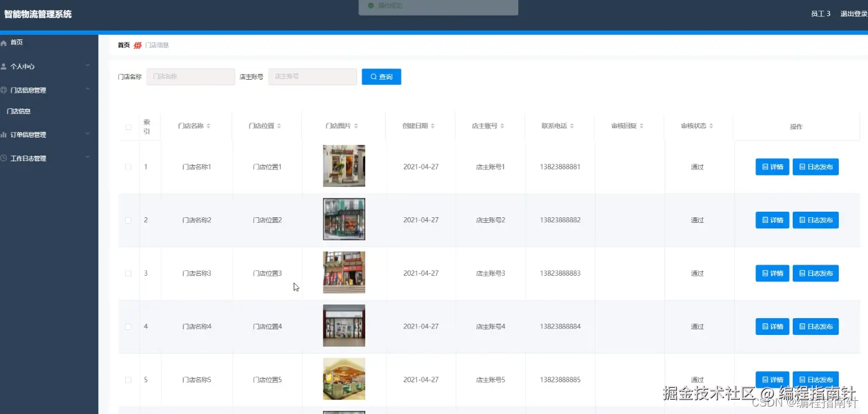Sort by the 店主账号 column arrows
This screenshot has width=868, height=414.
point(502,126)
